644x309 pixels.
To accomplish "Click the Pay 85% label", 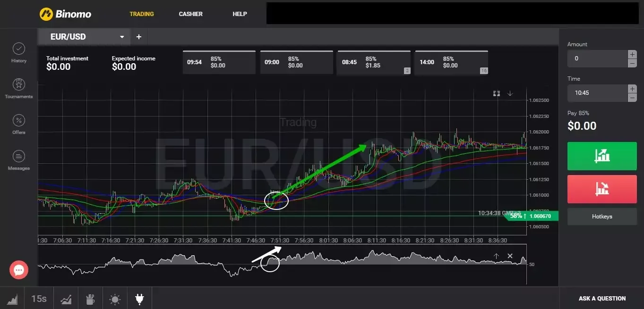I will (578, 113).
